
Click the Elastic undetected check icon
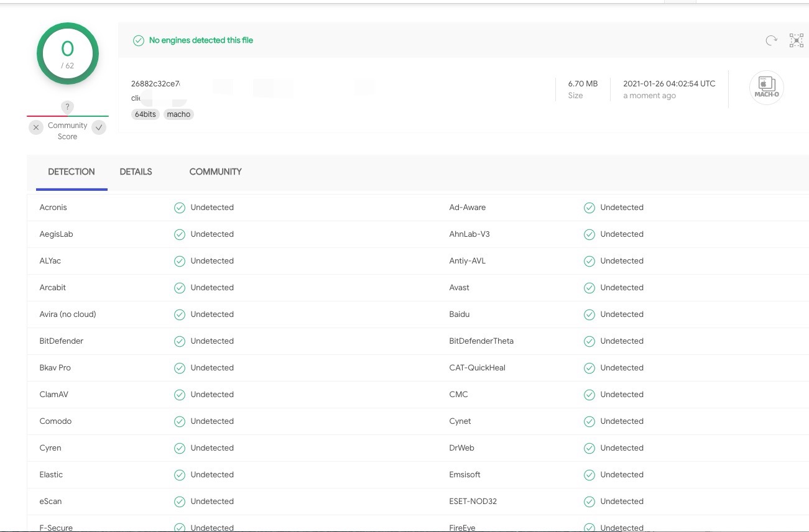click(x=180, y=475)
